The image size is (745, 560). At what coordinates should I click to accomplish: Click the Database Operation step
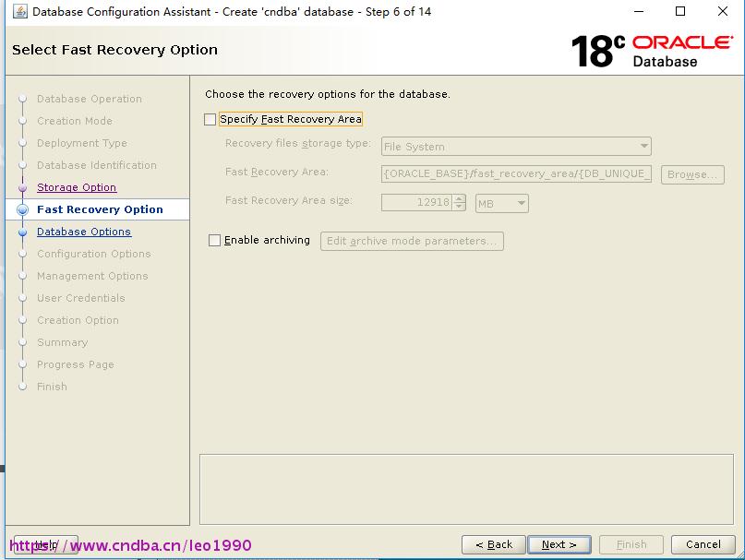[x=90, y=99]
